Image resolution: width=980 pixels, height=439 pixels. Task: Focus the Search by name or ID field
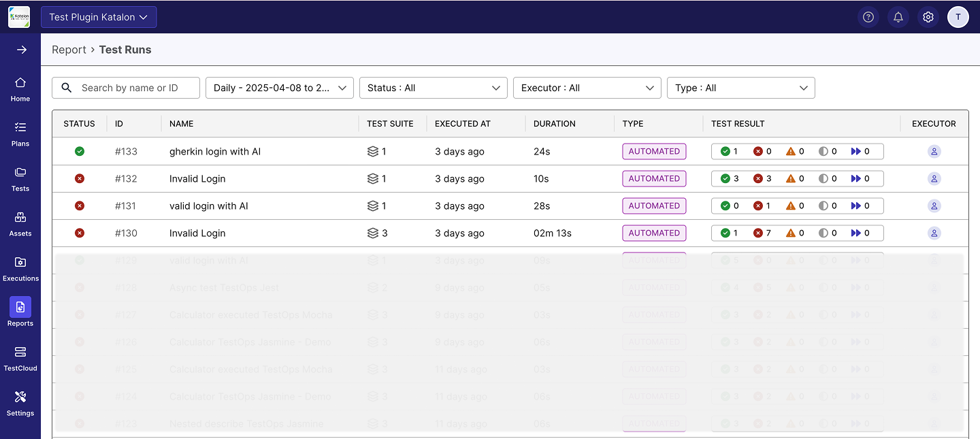click(126, 88)
